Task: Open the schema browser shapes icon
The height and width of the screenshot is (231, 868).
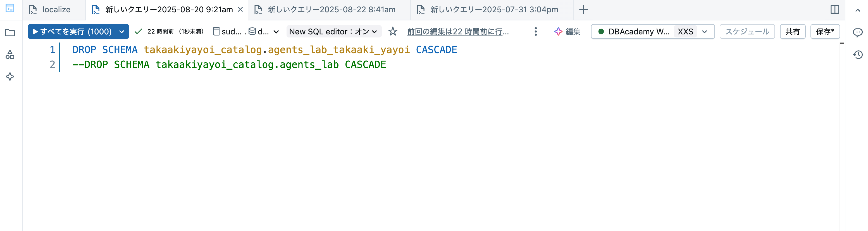Action: 10,55
